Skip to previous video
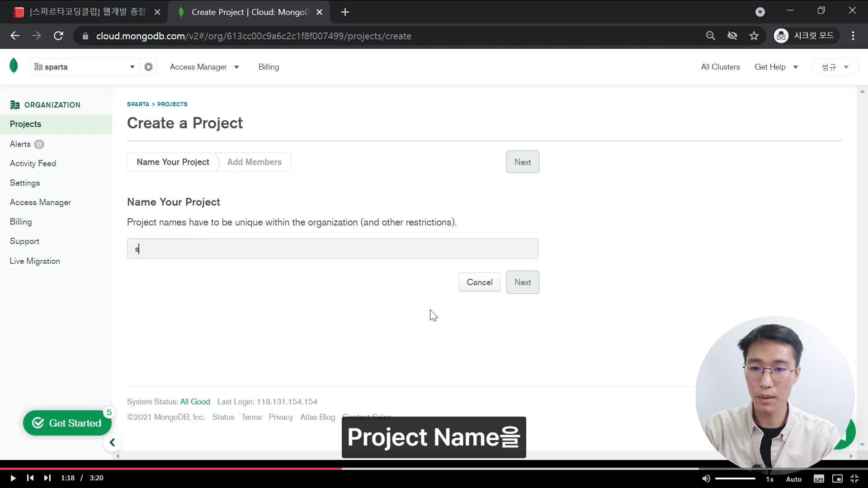 30,478
